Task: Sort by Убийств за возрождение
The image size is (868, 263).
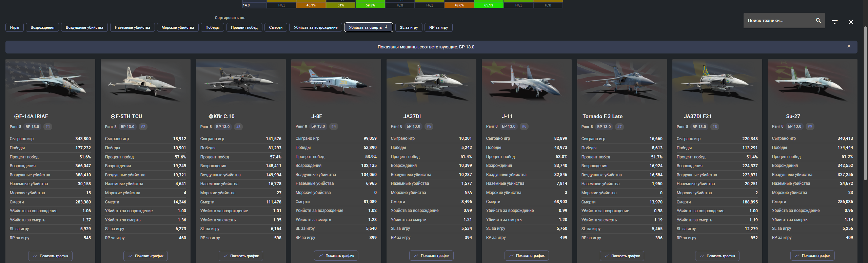Action: (x=316, y=27)
